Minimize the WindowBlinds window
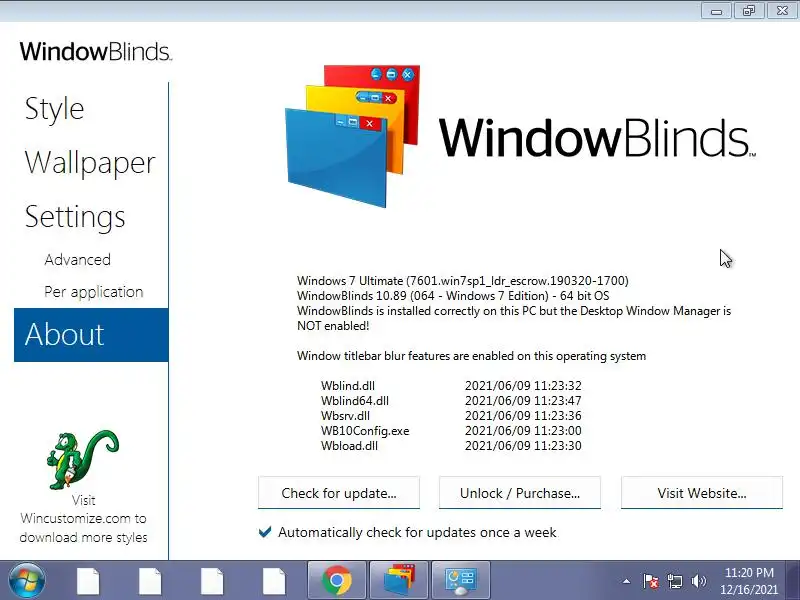Image resolution: width=800 pixels, height=600 pixels. click(716, 10)
